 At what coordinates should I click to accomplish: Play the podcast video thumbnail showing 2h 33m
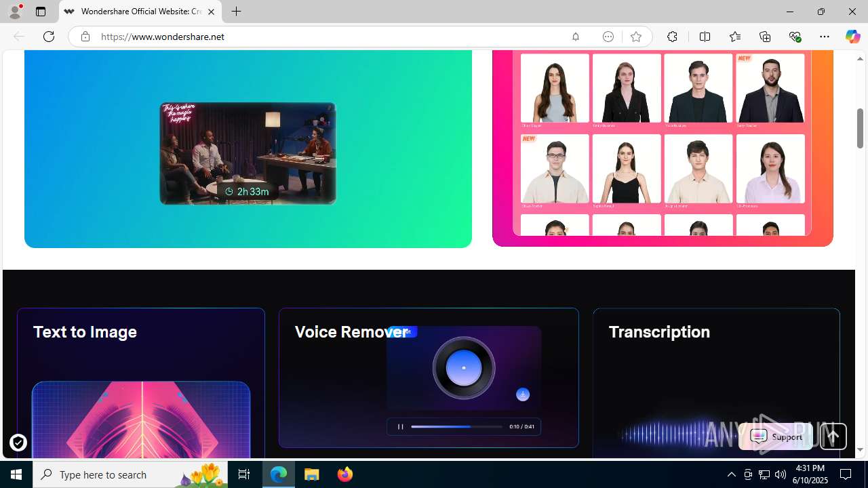coord(248,153)
